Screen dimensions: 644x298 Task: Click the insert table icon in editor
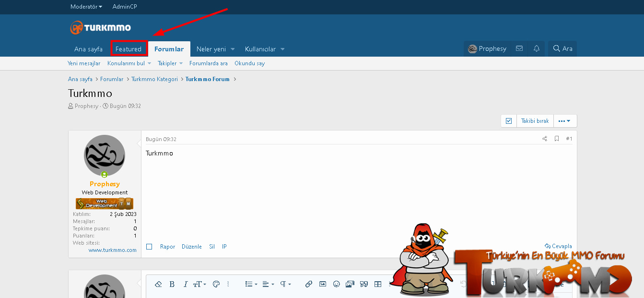point(378,284)
